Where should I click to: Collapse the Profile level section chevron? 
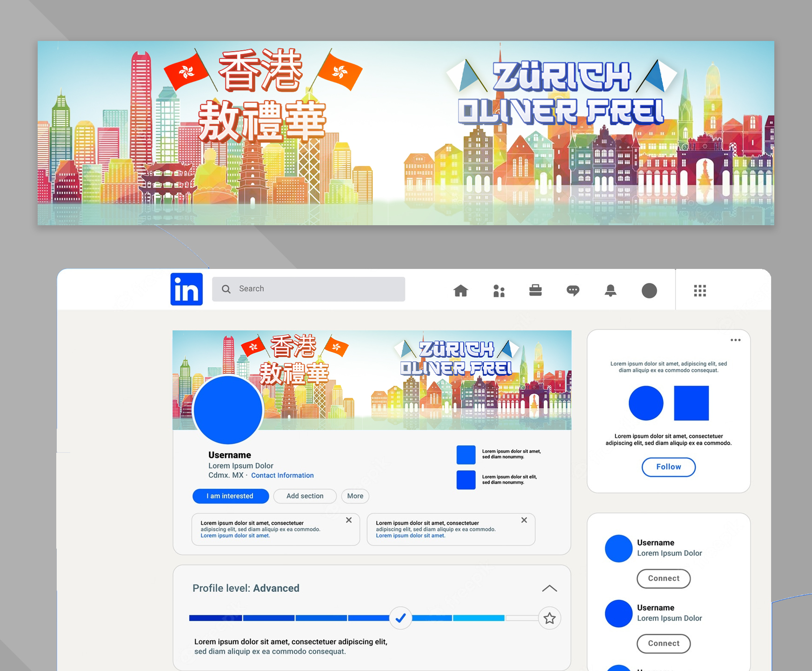[x=549, y=589]
